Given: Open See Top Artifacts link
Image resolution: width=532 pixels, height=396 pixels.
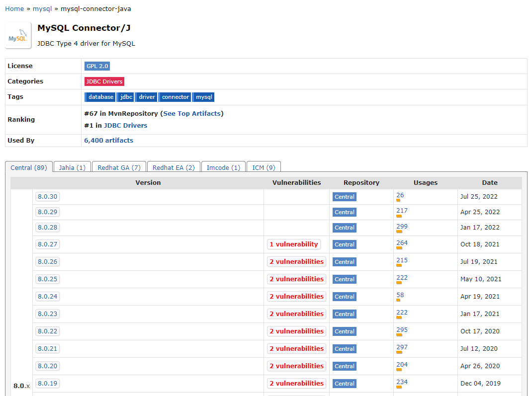Looking at the screenshot, I should click(192, 114).
